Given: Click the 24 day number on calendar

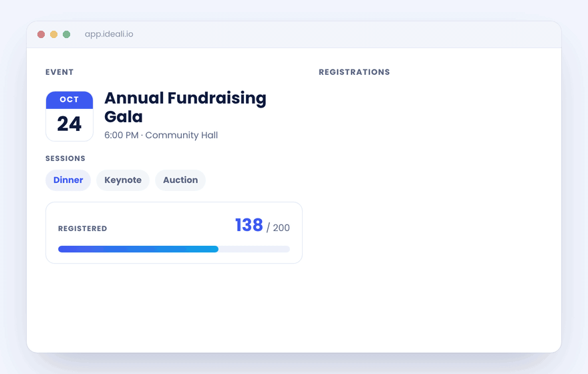Looking at the screenshot, I should click(69, 124).
